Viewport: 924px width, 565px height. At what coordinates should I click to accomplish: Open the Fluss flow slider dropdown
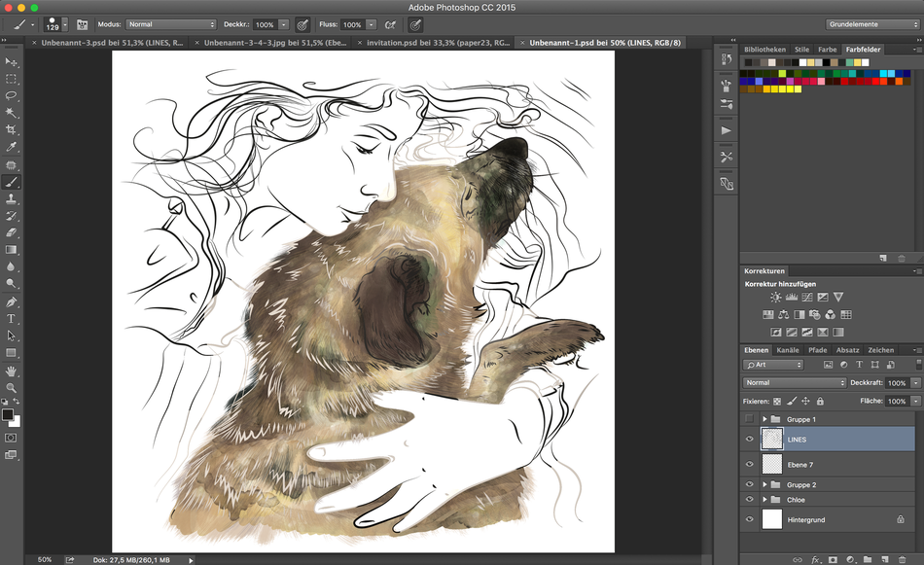371,24
